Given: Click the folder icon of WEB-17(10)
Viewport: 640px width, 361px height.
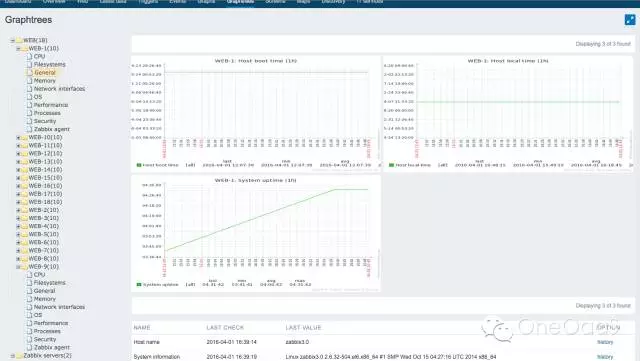Looking at the screenshot, I should click(24, 194).
